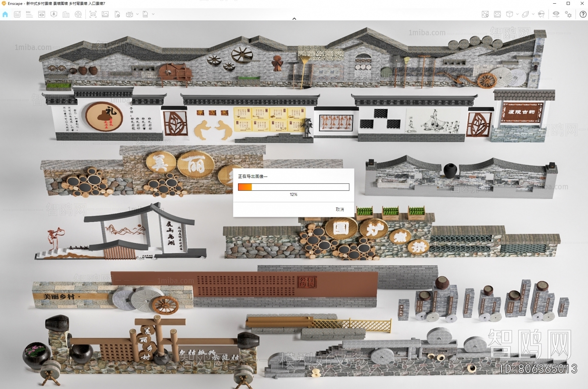Image resolution: width=588 pixels, height=389 pixels.
Task: Open the Enscape Asset Library
Action: click(66, 15)
